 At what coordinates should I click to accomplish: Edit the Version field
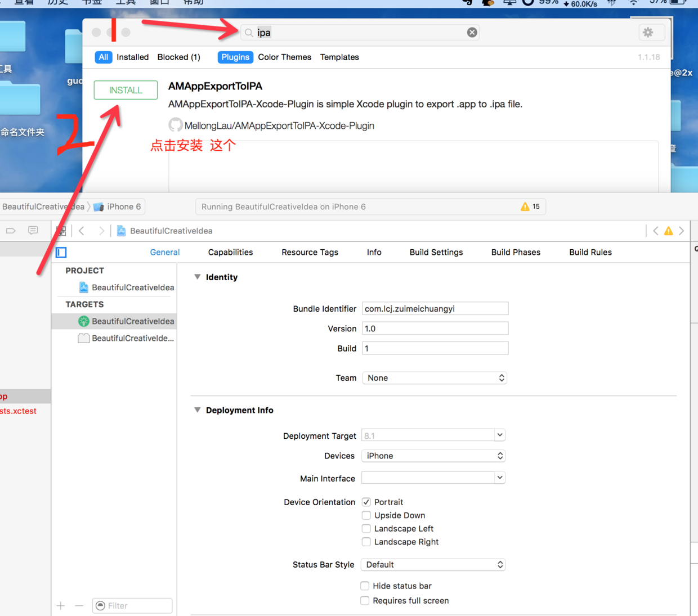click(x=435, y=329)
